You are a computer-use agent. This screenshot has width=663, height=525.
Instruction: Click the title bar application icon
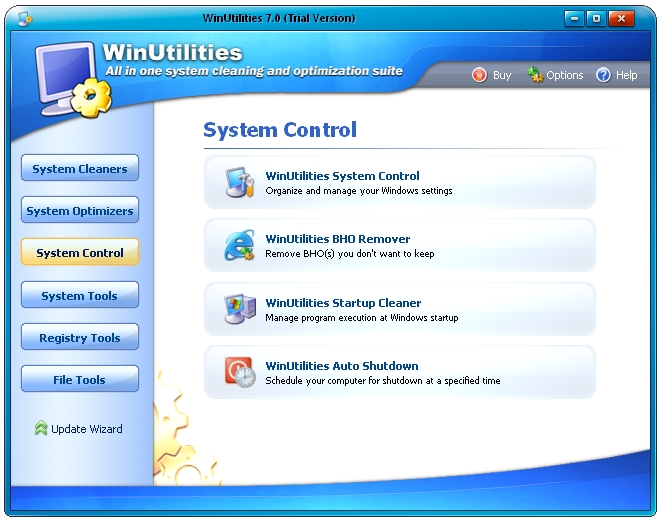pos(25,18)
